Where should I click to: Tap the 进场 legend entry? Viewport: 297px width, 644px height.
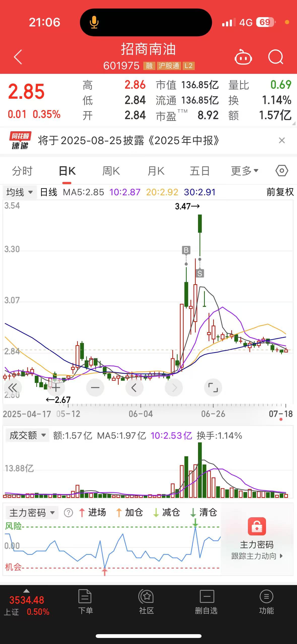coord(92,512)
